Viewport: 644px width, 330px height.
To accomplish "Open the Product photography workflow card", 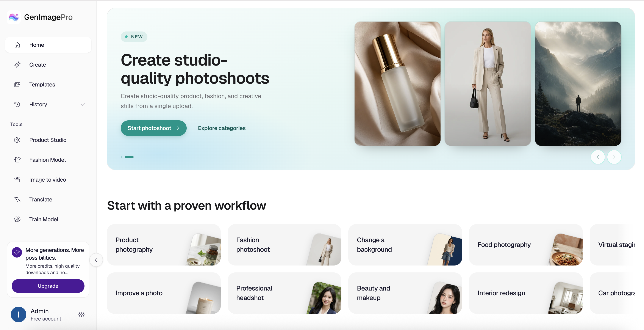I will click(x=164, y=245).
